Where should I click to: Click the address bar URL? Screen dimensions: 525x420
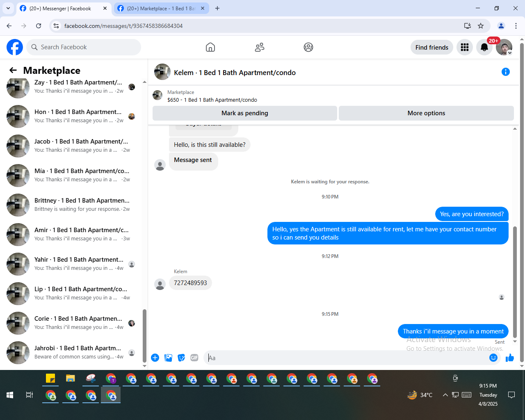123,26
